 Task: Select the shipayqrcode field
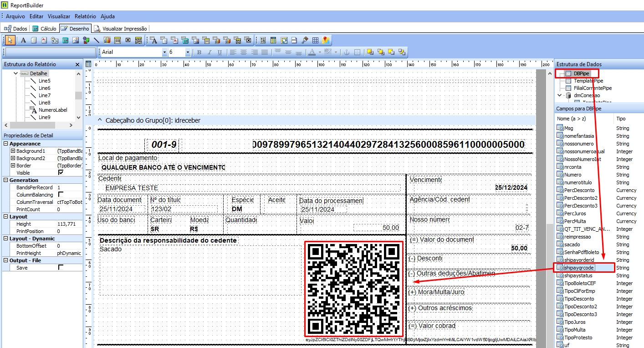(579, 268)
